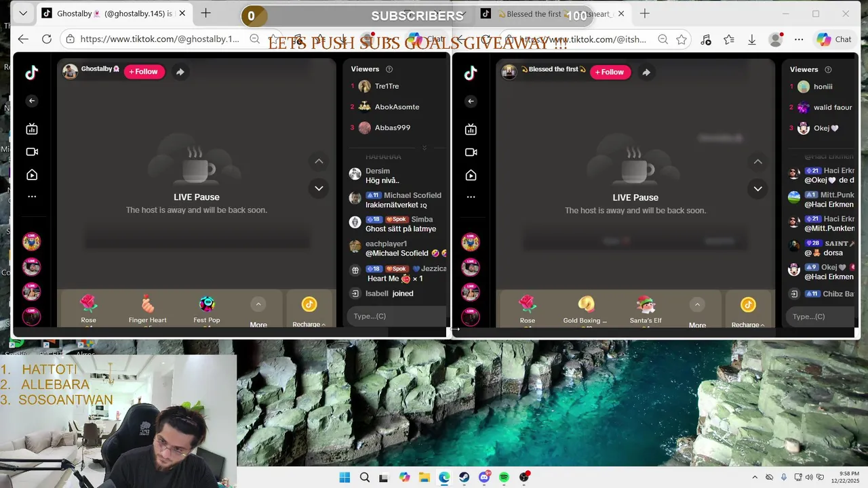The image size is (868, 488).
Task: Send Gold Boxing gift
Action: pyautogui.click(x=586, y=310)
